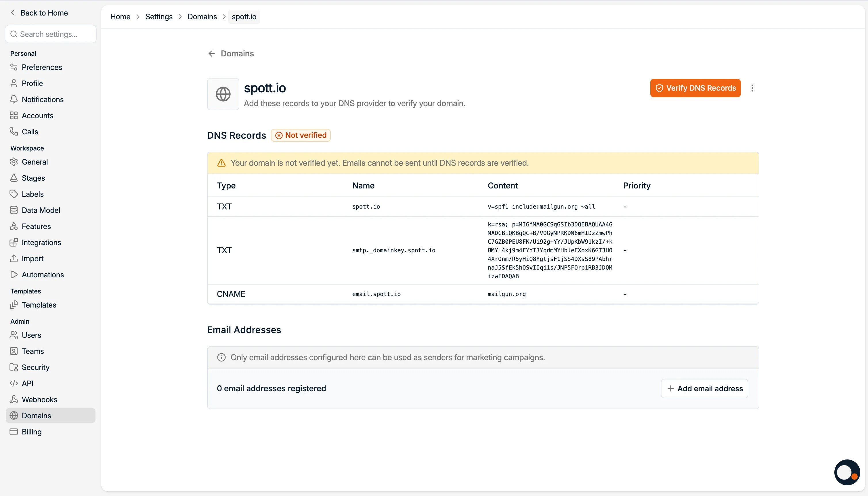The height and width of the screenshot is (496, 868).
Task: Select the mailgun.org CNAME content
Action: click(506, 294)
